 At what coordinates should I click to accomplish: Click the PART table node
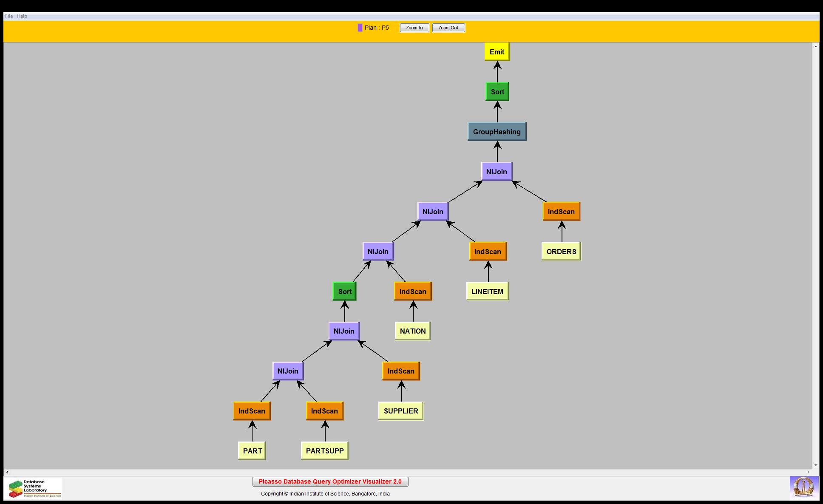pyautogui.click(x=252, y=451)
